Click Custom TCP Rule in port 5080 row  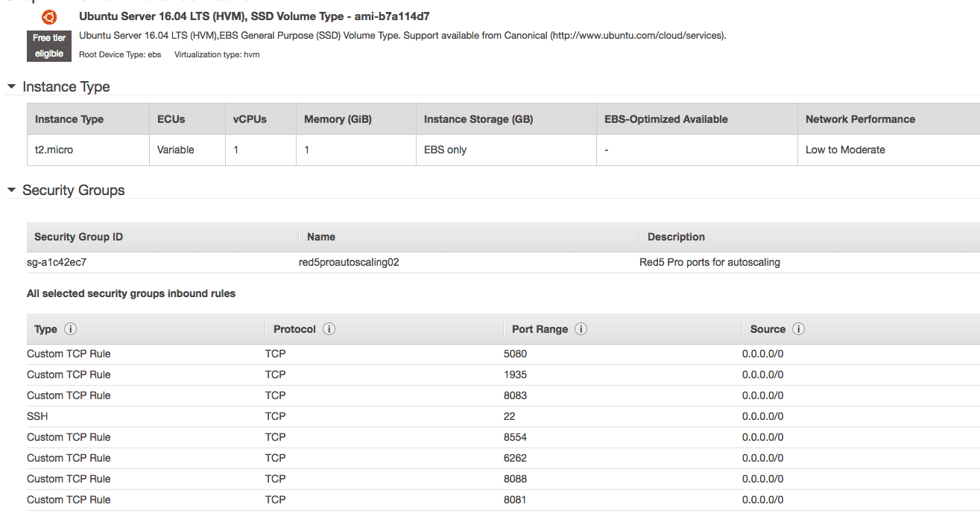click(x=69, y=354)
